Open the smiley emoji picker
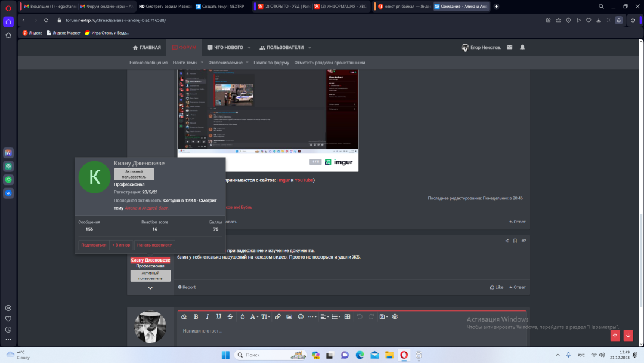This screenshot has width=644, height=363. (301, 316)
